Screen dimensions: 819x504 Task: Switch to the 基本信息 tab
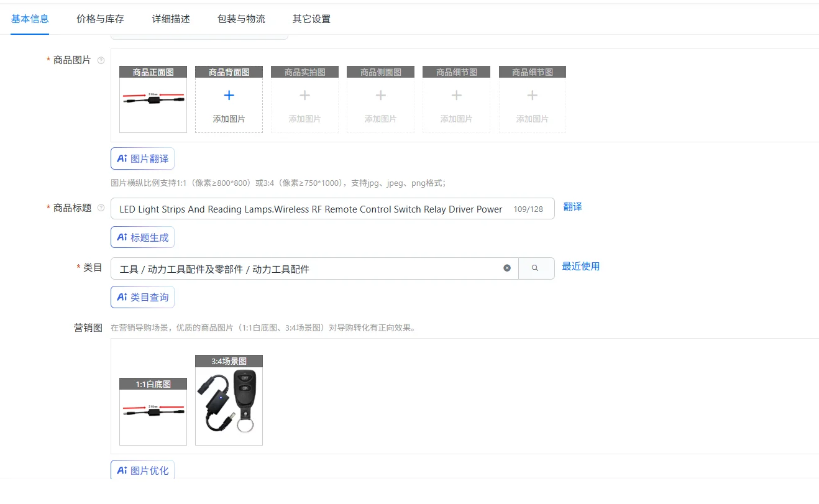click(x=30, y=19)
